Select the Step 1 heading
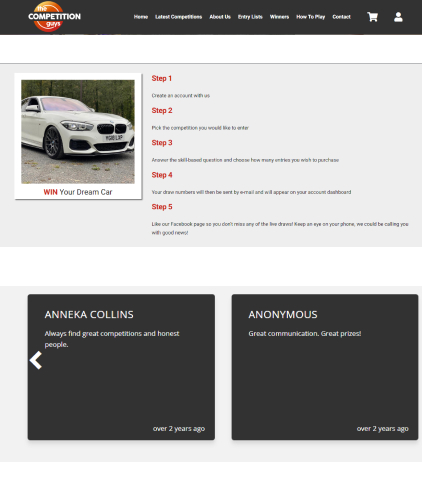Viewport: 422px width, 489px height. coord(162,78)
